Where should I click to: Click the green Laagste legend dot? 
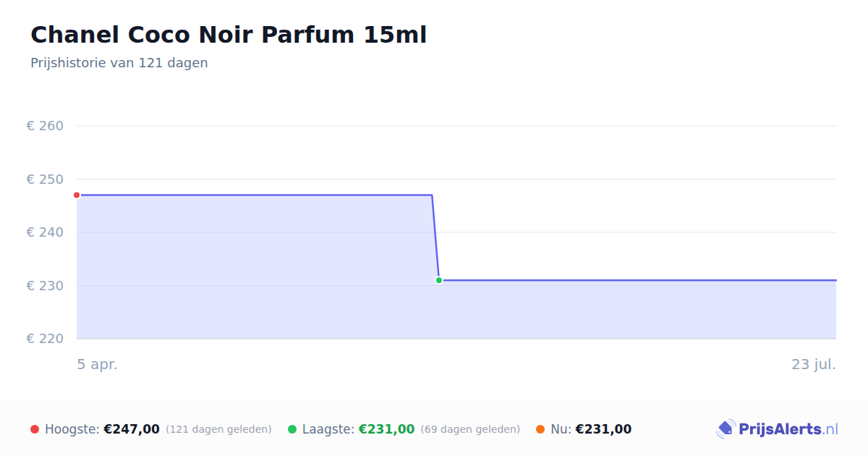(x=292, y=429)
